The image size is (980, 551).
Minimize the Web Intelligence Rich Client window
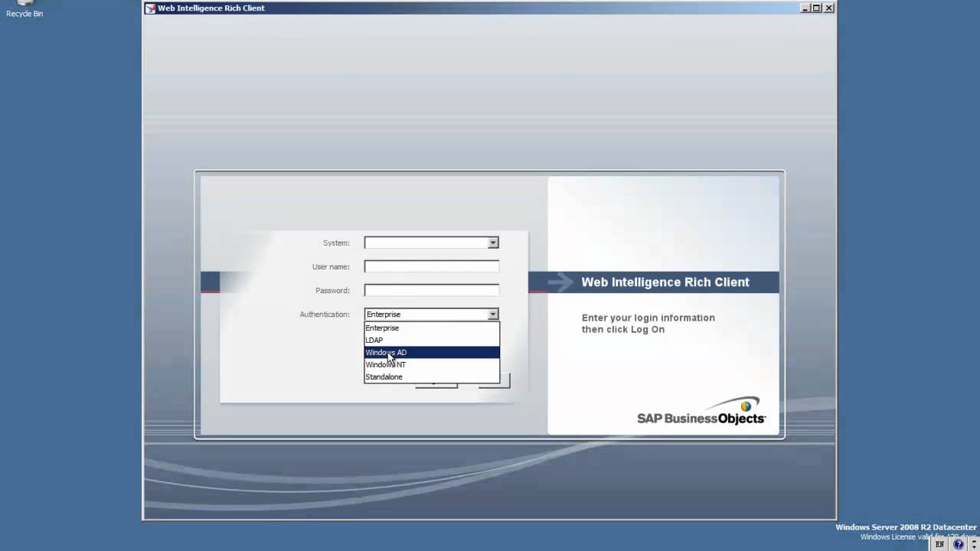805,8
